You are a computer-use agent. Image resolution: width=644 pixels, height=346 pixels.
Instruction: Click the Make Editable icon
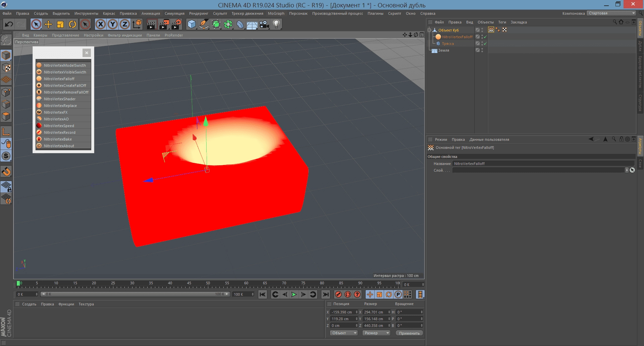click(x=6, y=41)
